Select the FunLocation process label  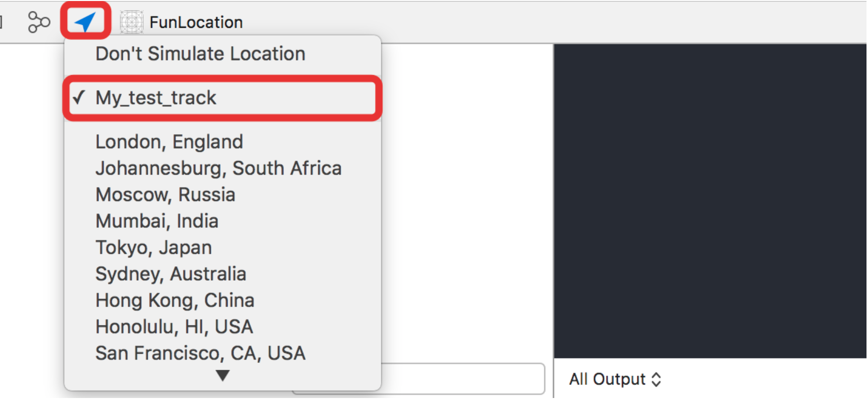(196, 22)
